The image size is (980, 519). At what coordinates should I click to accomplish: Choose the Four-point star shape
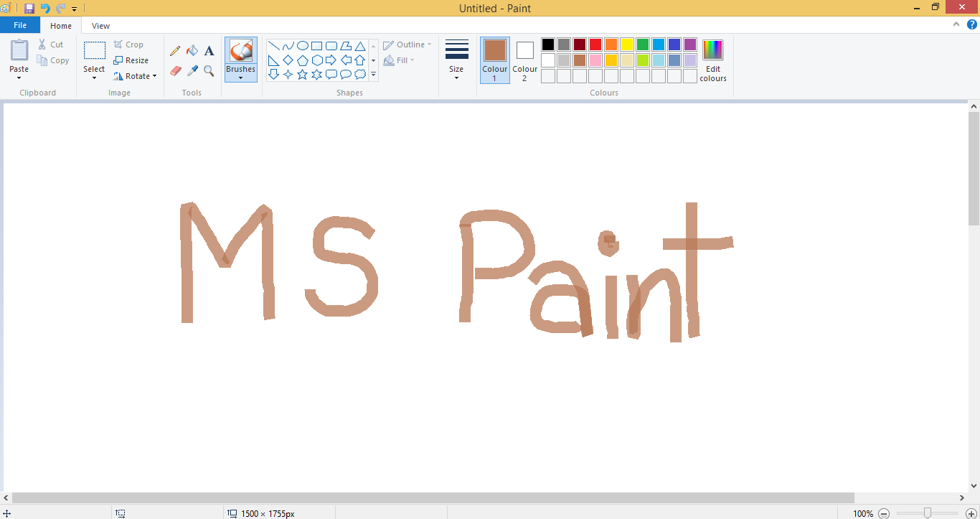(x=288, y=74)
